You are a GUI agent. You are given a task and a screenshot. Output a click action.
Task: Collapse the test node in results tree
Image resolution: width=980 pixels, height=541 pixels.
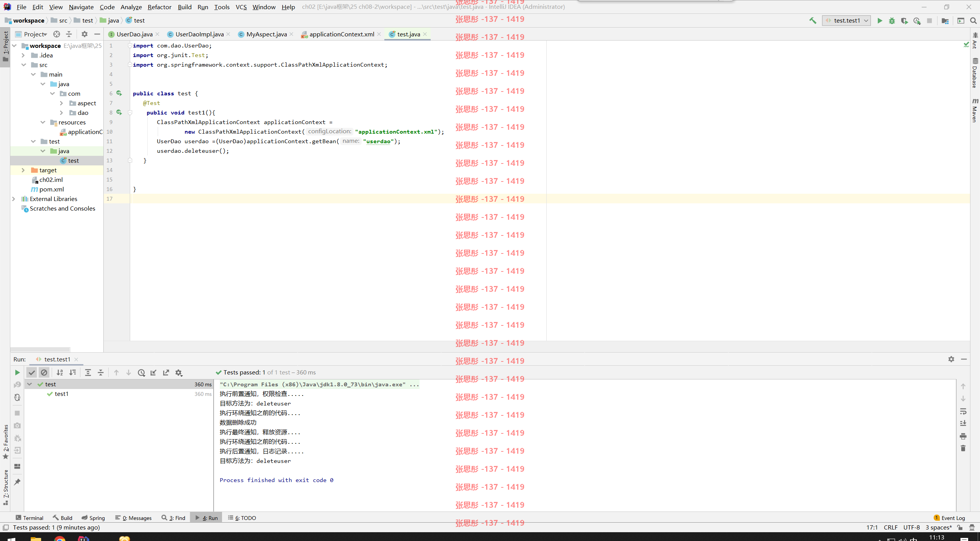pyautogui.click(x=29, y=384)
